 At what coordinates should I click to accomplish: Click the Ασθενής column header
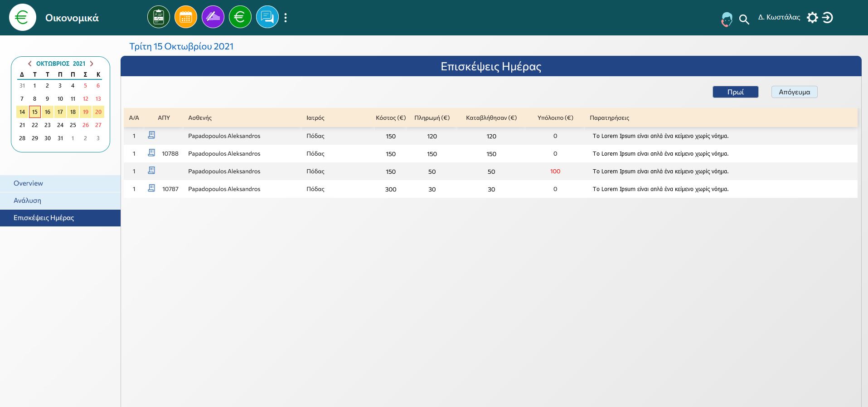click(200, 118)
